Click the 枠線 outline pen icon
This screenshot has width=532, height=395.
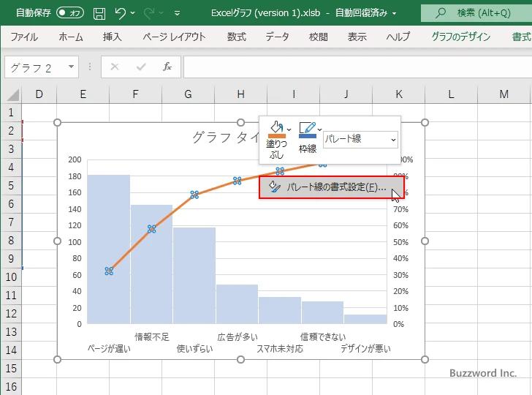tap(308, 129)
